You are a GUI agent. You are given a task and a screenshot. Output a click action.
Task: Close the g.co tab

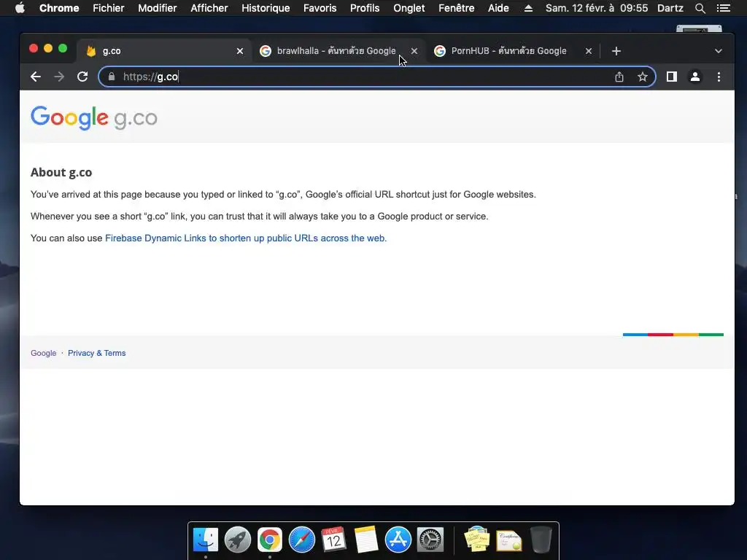[240, 51]
